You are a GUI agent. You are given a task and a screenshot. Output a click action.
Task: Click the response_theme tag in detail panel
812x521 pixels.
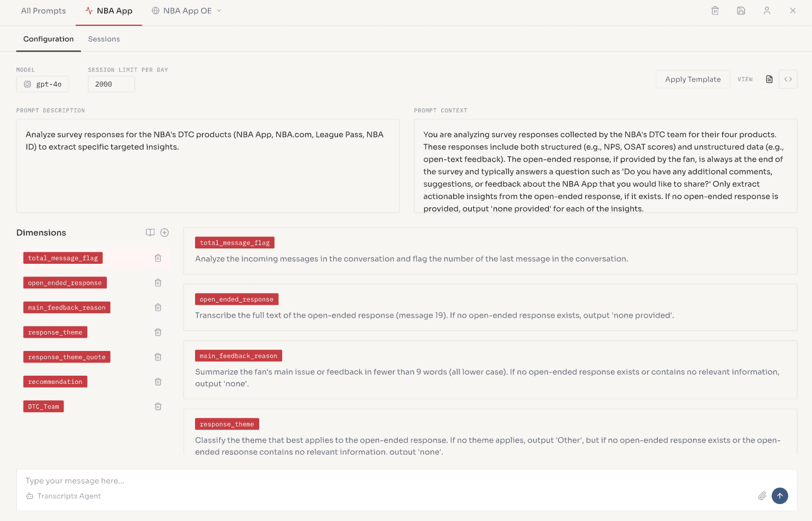[x=227, y=424]
